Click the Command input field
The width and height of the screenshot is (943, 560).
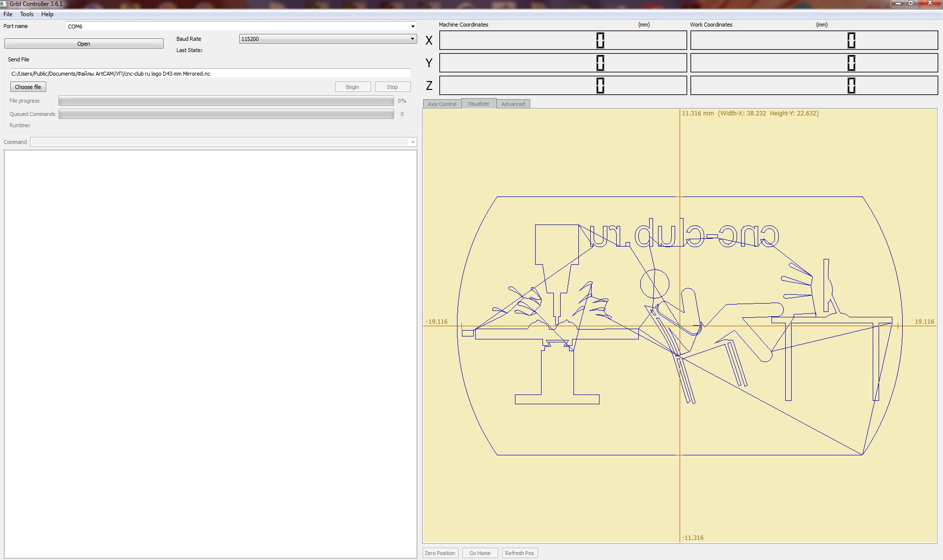point(219,142)
